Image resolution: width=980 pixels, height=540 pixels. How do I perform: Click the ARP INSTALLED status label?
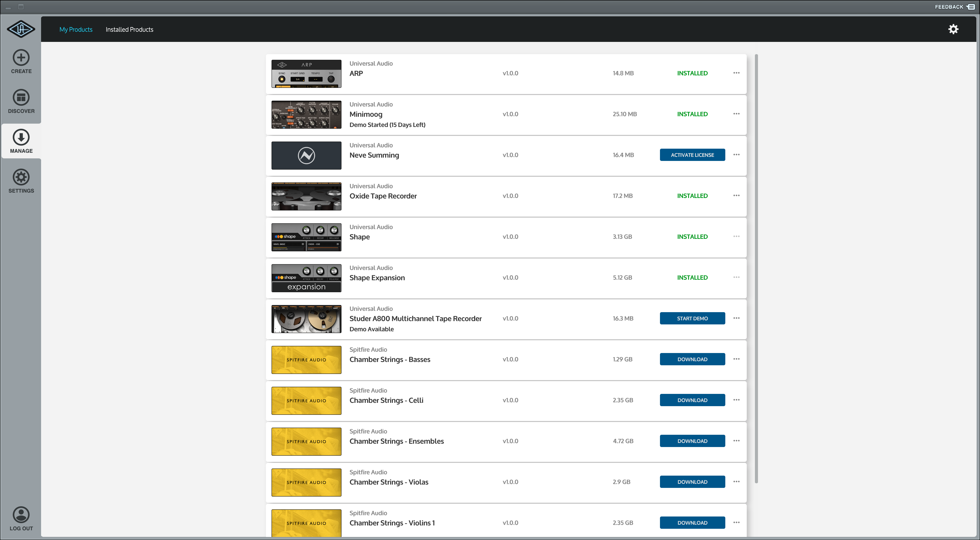click(692, 73)
